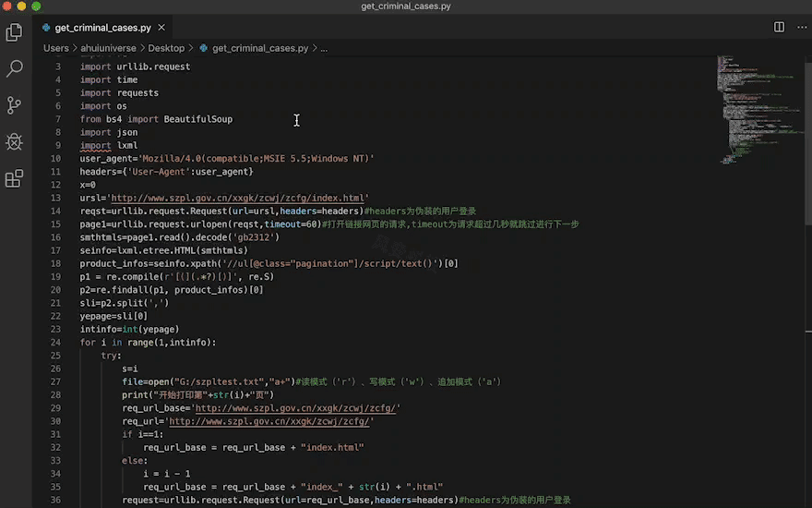Open the Run and Debug view
This screenshot has height=508, width=812.
coord(14,141)
